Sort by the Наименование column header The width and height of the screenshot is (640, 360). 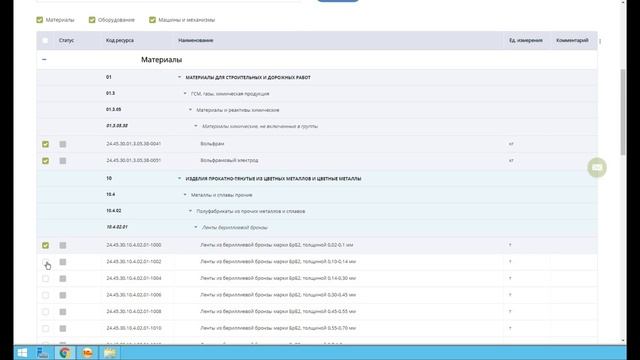click(196, 40)
